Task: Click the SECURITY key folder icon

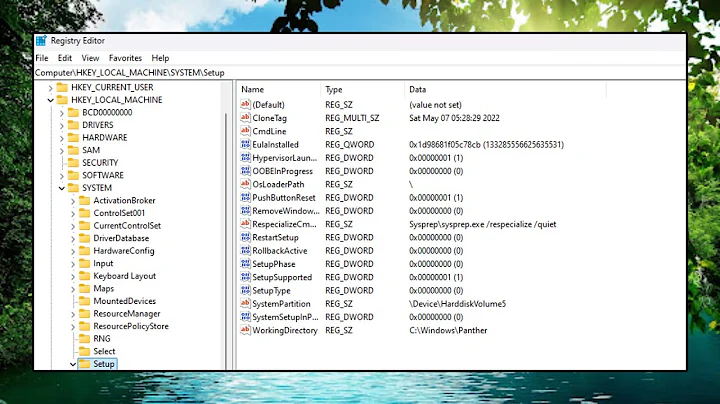Action: tap(73, 163)
